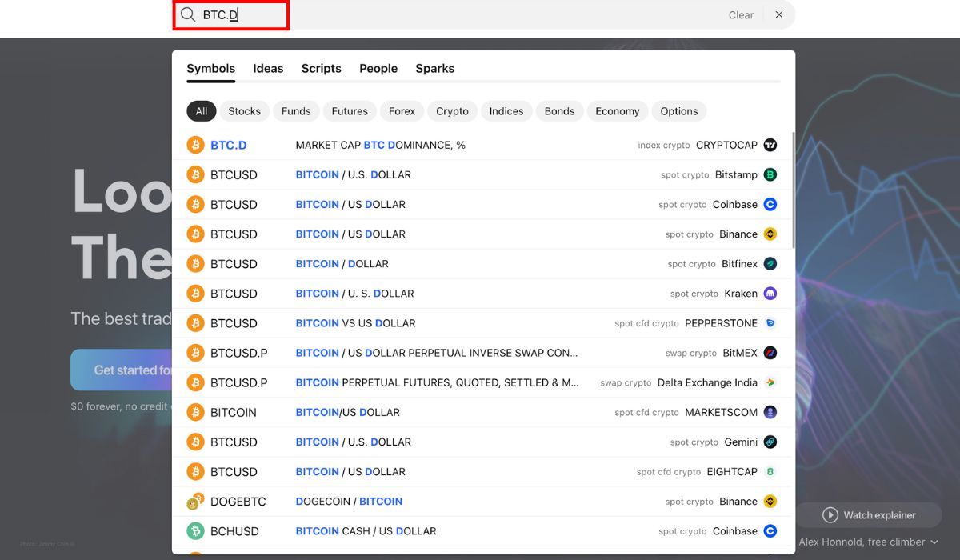Screen dimensions: 960x560
Task: Click the DOGEBTC coin pair icon
Action: coord(195,502)
